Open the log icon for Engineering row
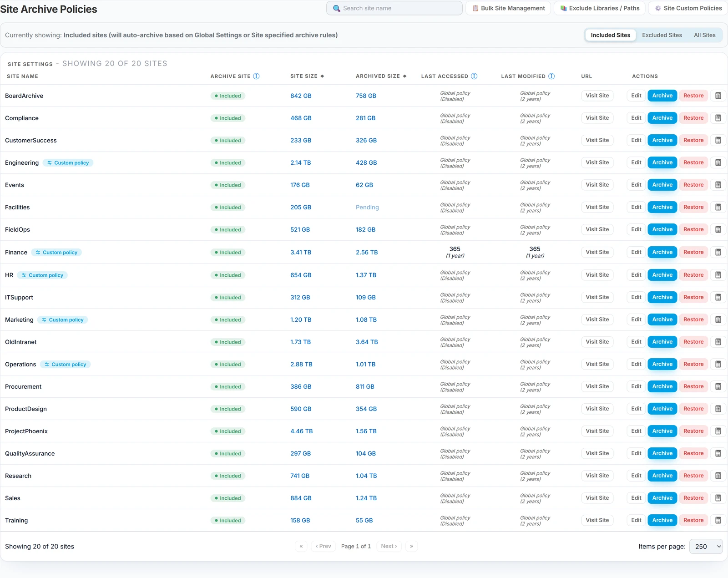Viewport: 728px width, 578px height. (718, 162)
